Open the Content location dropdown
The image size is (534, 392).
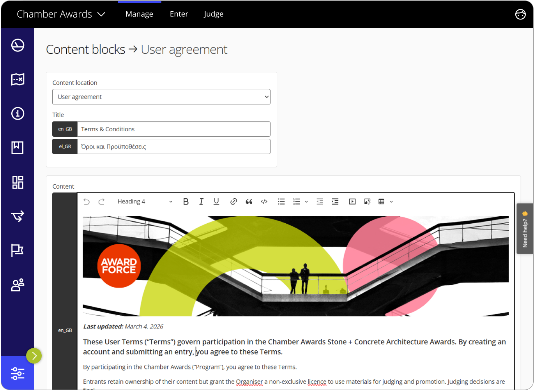[x=161, y=97]
